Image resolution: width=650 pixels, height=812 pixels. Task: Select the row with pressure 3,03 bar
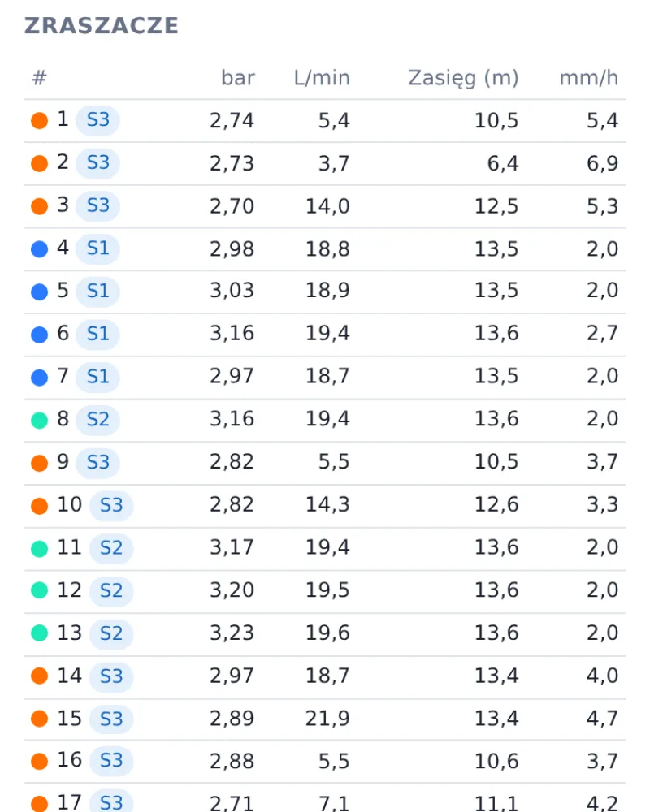(x=325, y=292)
